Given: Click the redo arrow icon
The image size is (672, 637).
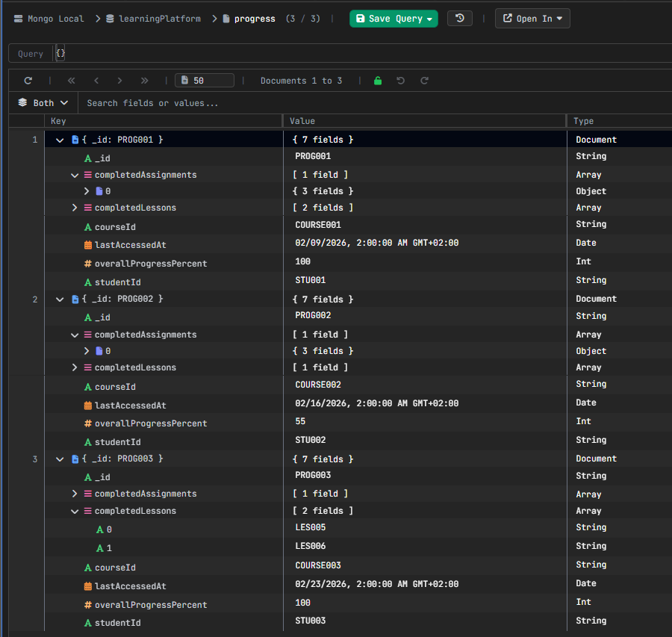Looking at the screenshot, I should [x=424, y=81].
